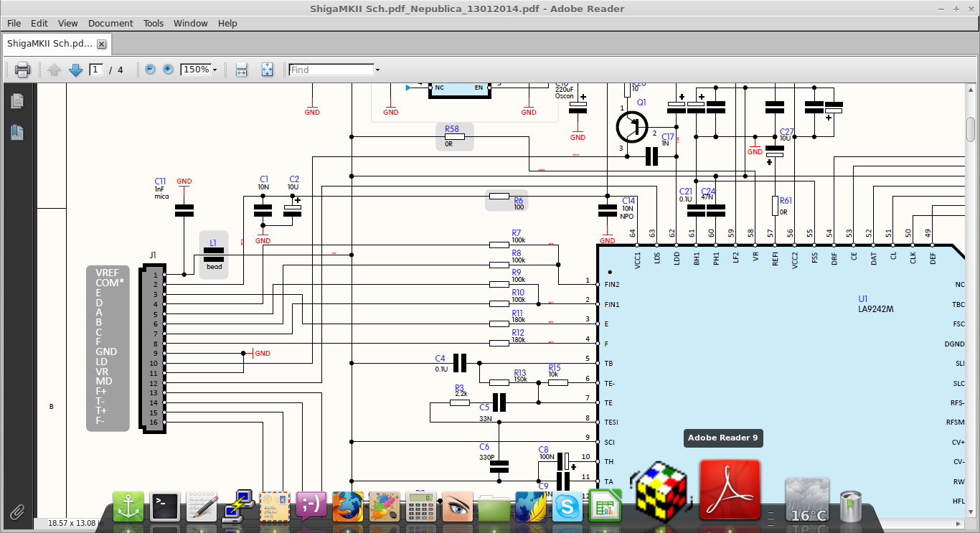
Task: Click the vertical scrollbar thumb on the right
Action: click(x=971, y=130)
